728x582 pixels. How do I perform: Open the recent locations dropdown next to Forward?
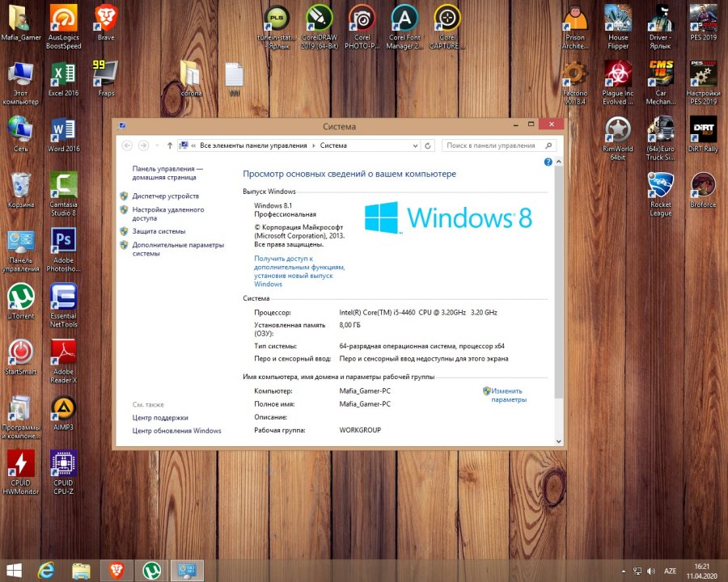pyautogui.click(x=156, y=145)
